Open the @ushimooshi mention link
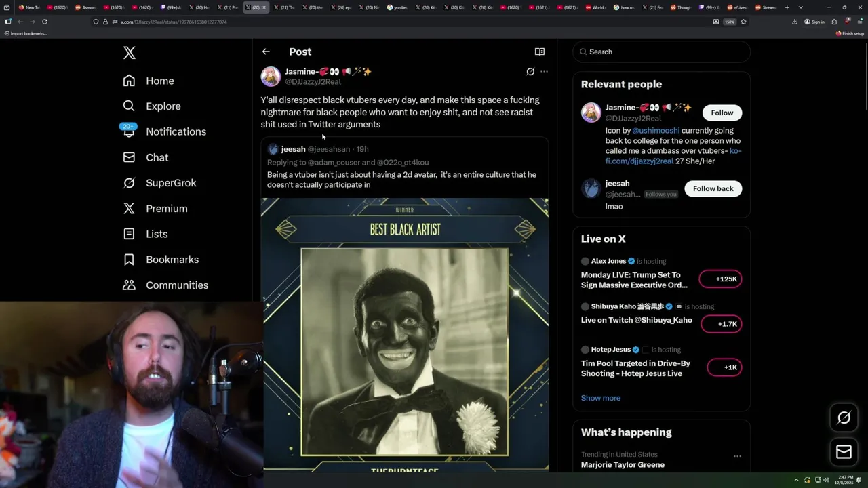This screenshot has height=488, width=868. click(656, 131)
